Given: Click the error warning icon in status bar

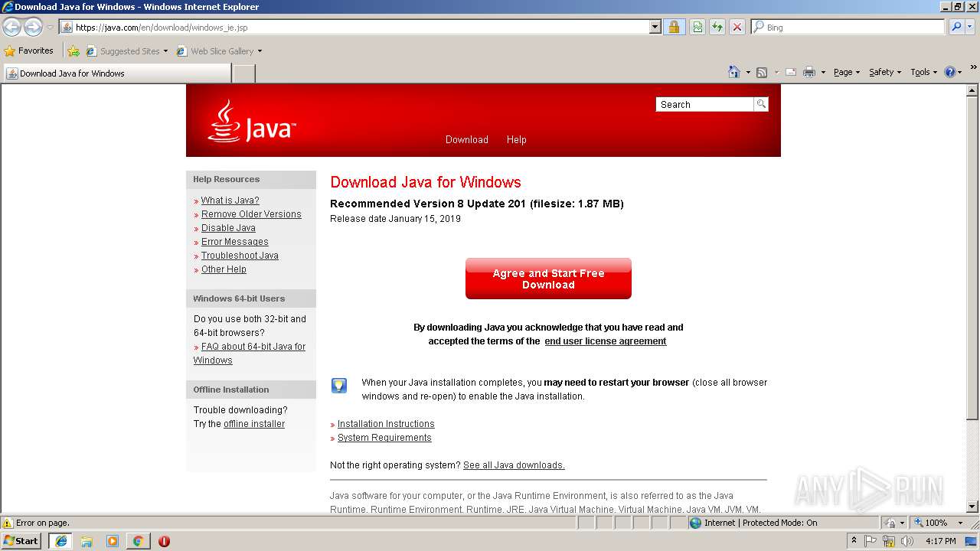Looking at the screenshot, I should pos(8,523).
